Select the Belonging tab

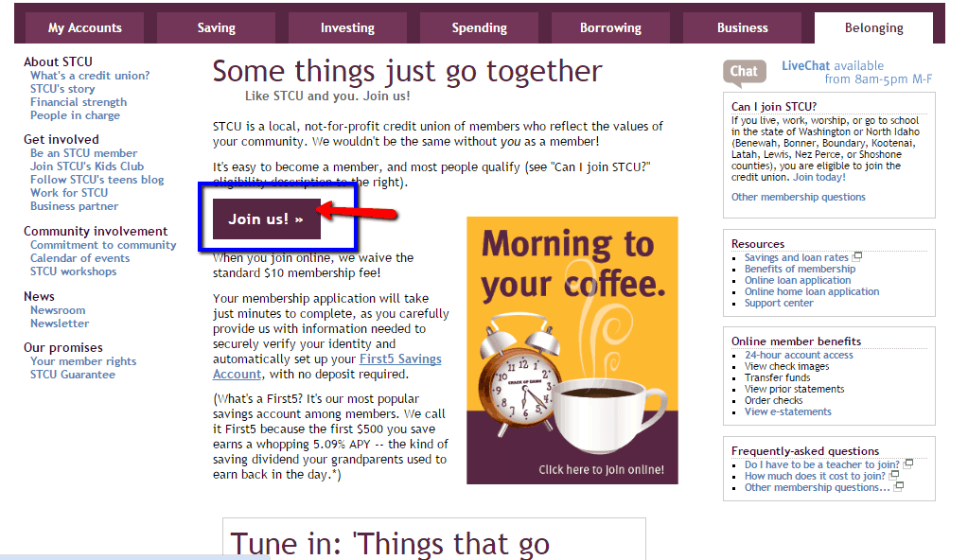(873, 27)
